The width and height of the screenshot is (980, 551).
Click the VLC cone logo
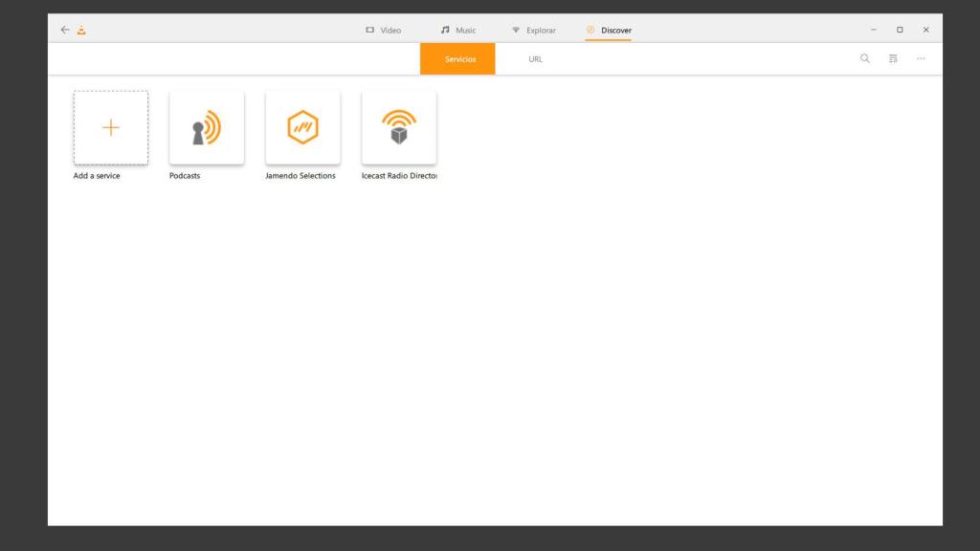click(x=81, y=30)
